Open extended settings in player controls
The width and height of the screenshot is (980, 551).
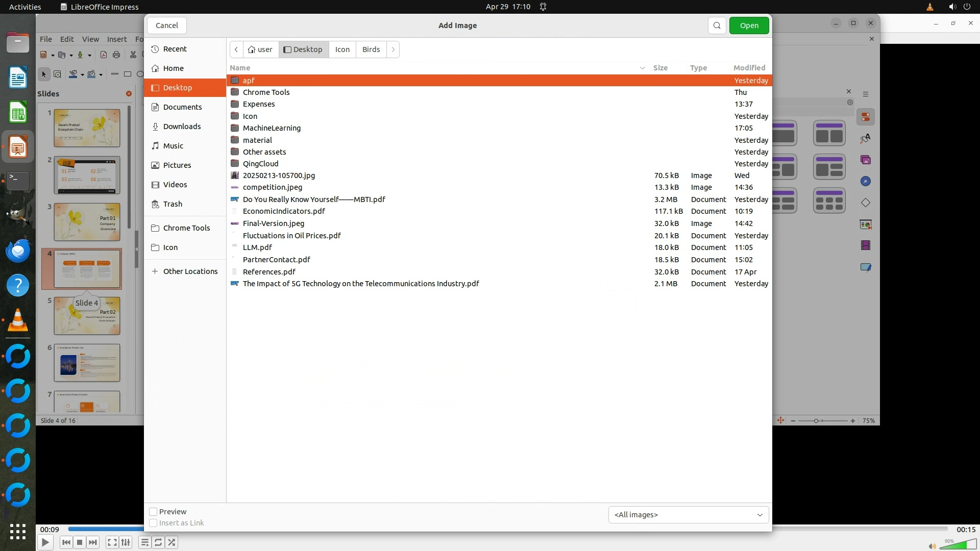(126, 542)
